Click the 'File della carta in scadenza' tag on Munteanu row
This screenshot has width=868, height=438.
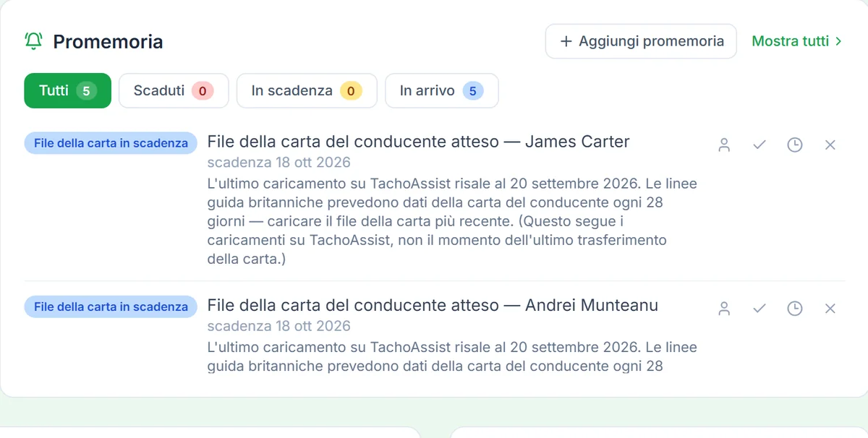click(x=111, y=306)
